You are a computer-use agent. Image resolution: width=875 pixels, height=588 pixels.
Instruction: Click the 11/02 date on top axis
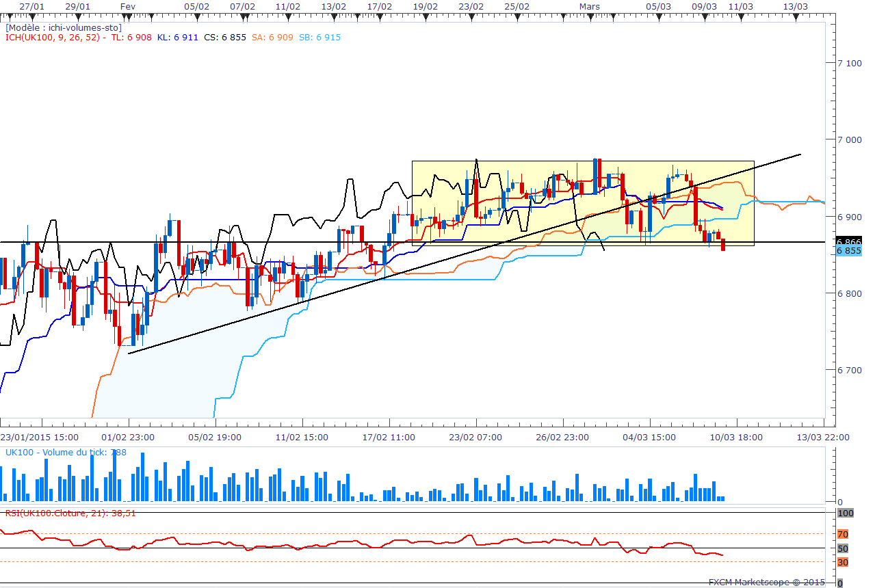(x=288, y=5)
